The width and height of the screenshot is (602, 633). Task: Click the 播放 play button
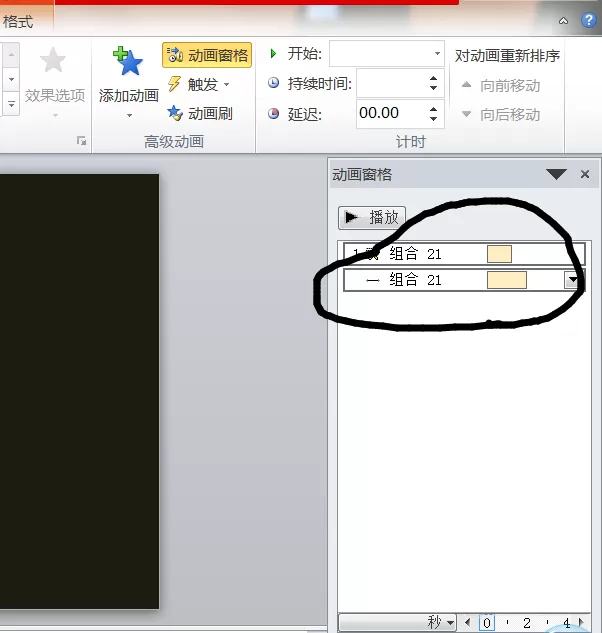(372, 218)
